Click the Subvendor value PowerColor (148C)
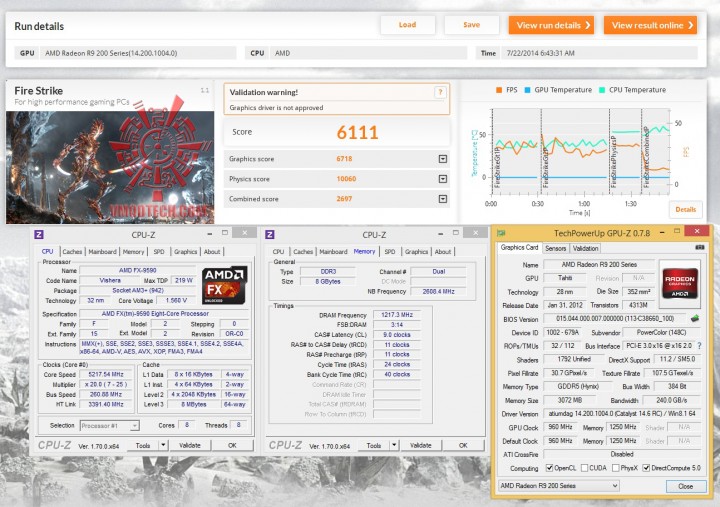 (x=662, y=332)
